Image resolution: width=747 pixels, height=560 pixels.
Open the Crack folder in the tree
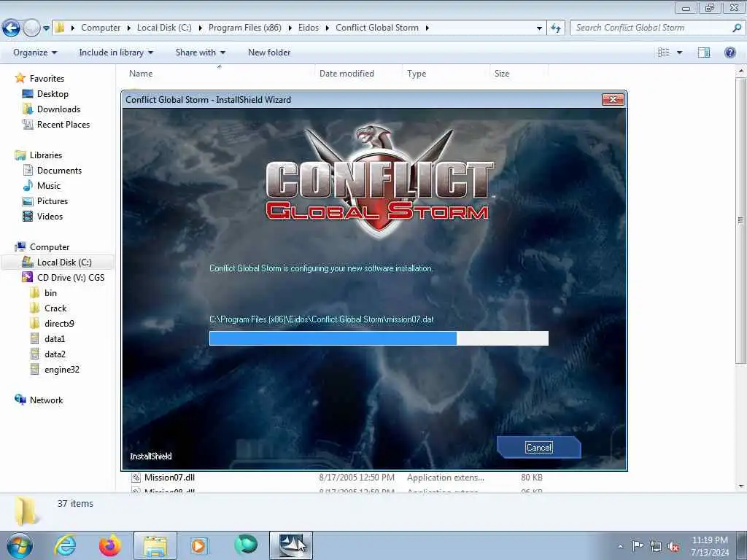55,308
